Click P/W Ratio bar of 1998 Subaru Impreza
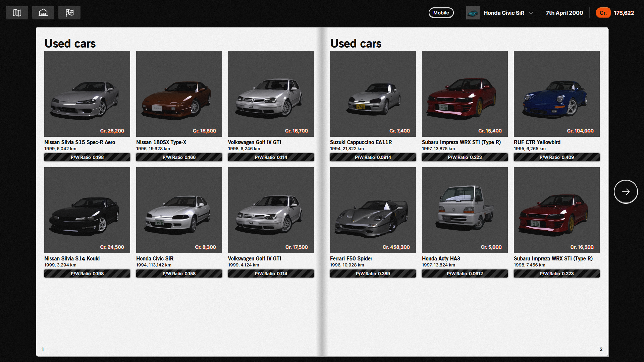The height and width of the screenshot is (362, 644). tap(556, 274)
